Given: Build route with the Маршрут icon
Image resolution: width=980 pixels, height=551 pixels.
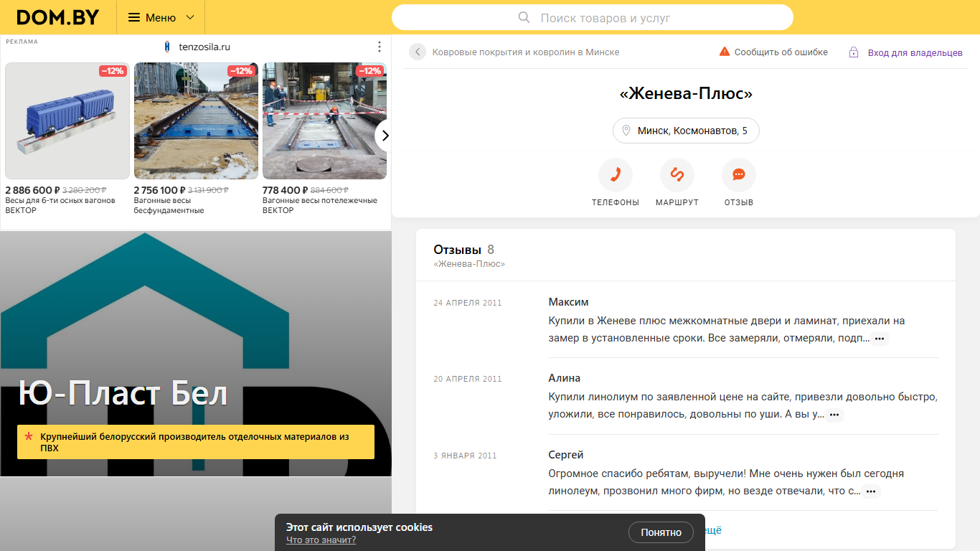Looking at the screenshot, I should pyautogui.click(x=677, y=175).
